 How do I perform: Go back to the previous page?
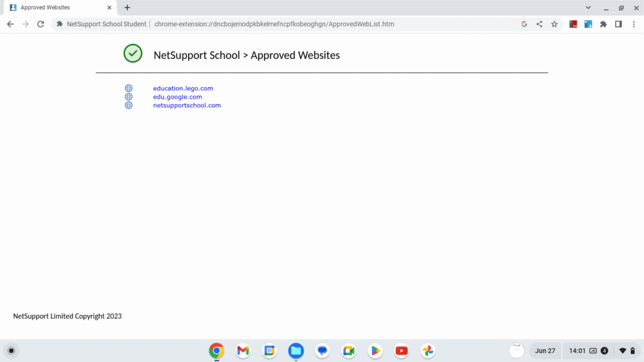pyautogui.click(x=10, y=25)
